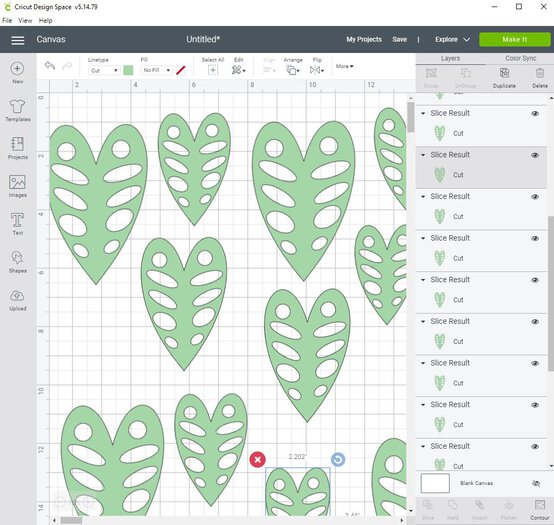Screen dimensions: 554x525
Task: Open the green linetype color swatch
Action: pyautogui.click(x=128, y=70)
